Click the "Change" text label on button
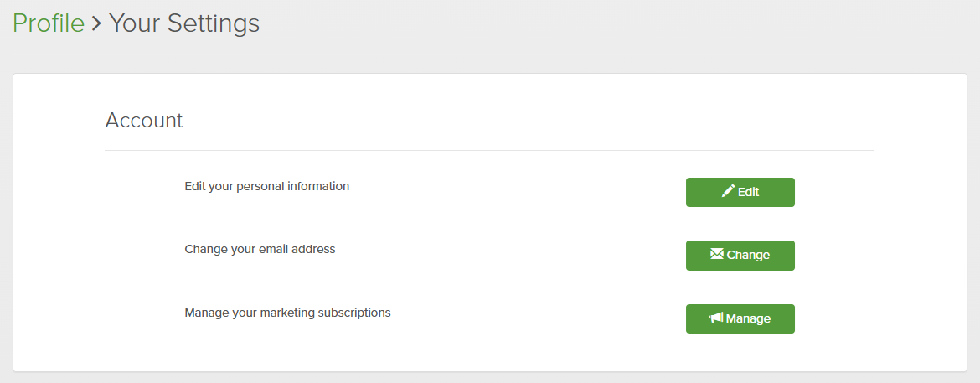980x383 pixels. (x=749, y=255)
